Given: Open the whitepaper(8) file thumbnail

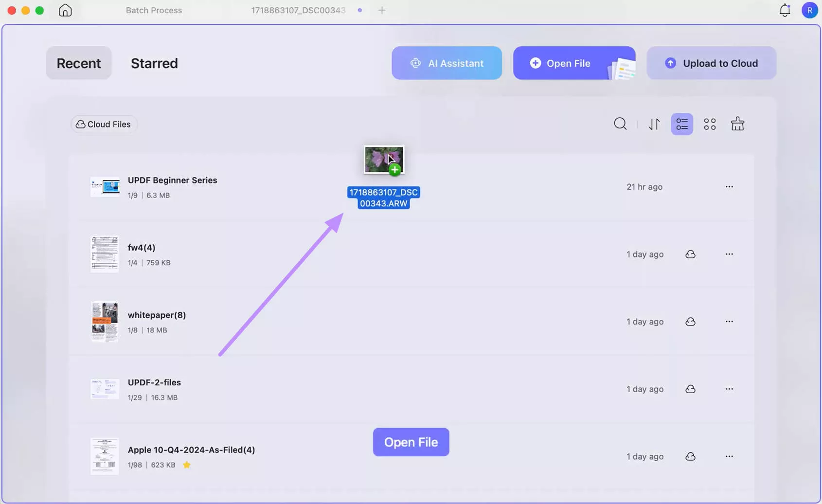Looking at the screenshot, I should 105,322.
